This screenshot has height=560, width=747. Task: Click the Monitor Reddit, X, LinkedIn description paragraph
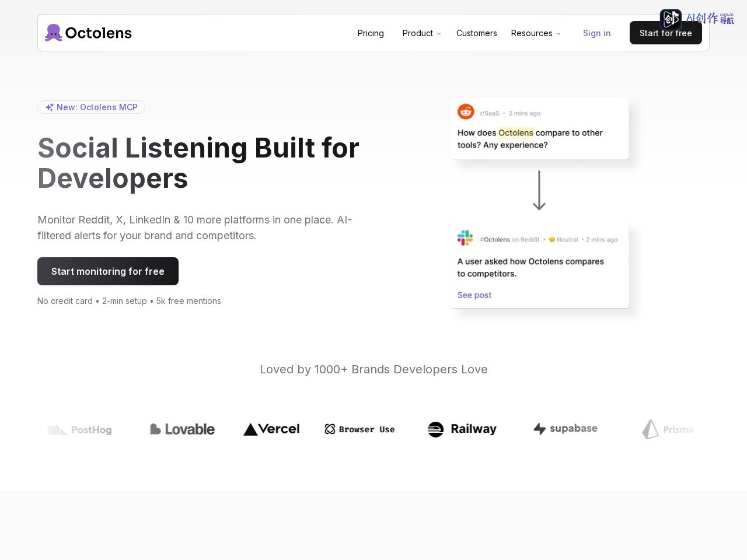point(195,228)
